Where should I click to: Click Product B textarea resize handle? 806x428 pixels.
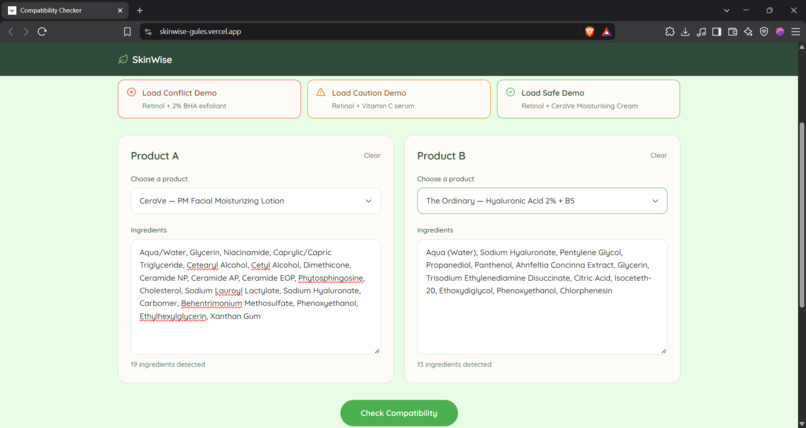tap(664, 351)
